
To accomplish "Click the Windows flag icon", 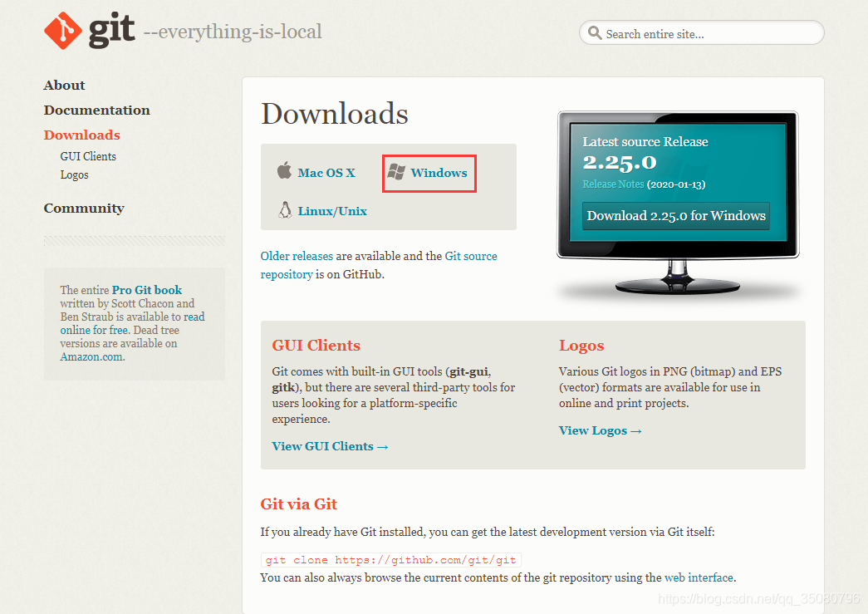I will 396,172.
